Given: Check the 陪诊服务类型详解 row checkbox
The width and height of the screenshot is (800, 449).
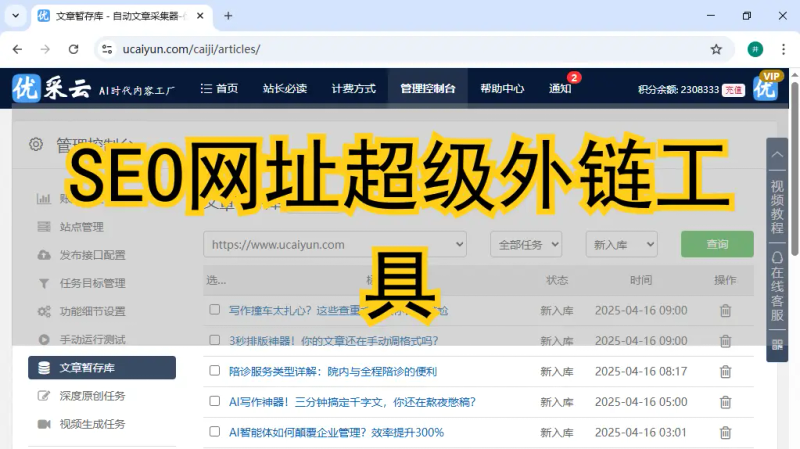Looking at the screenshot, I should point(214,371).
